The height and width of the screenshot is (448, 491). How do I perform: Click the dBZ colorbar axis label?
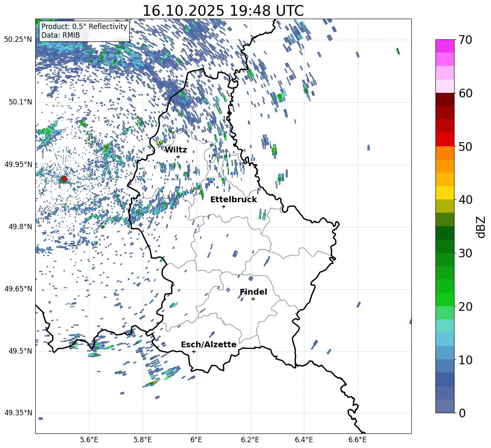coord(481,227)
